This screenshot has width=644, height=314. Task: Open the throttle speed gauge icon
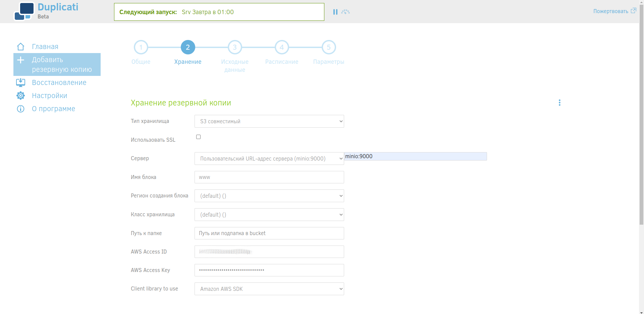(x=345, y=12)
